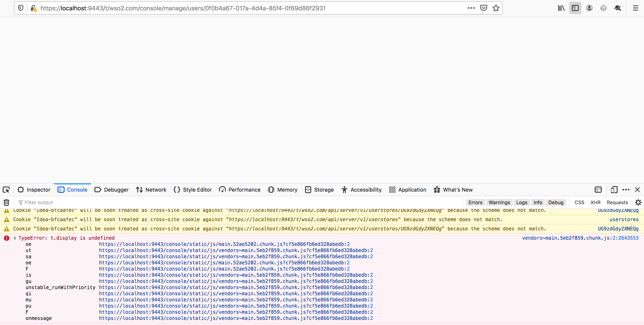Image resolution: width=644 pixels, height=325 pixels.
Task: Toggle the Errors filter
Action: coord(475,202)
